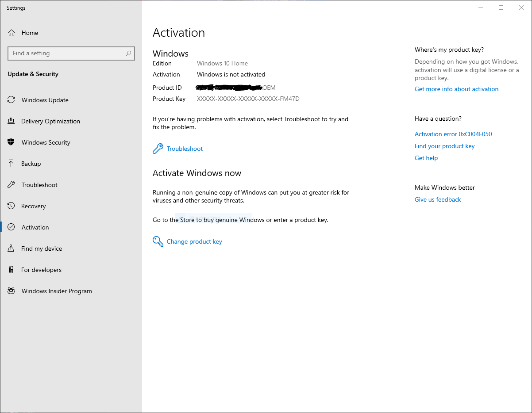532x413 pixels.
Task: Click the Windows Insider Program cat icon
Action: (x=12, y=291)
